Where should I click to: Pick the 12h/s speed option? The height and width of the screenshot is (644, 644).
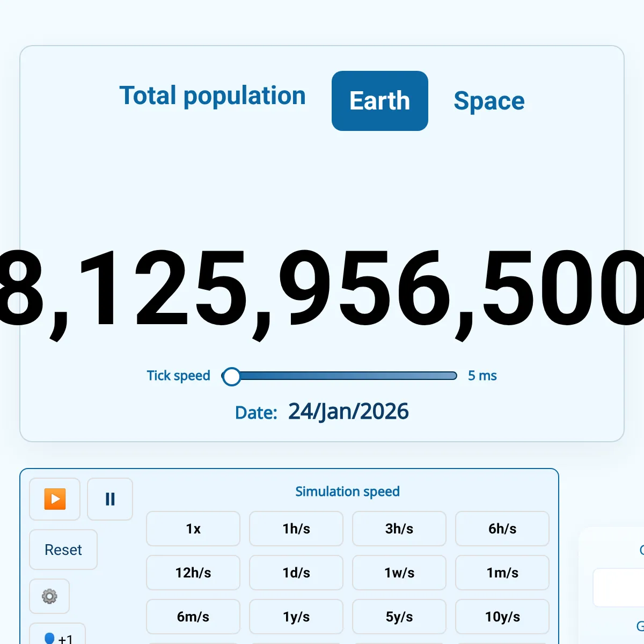pyautogui.click(x=193, y=573)
